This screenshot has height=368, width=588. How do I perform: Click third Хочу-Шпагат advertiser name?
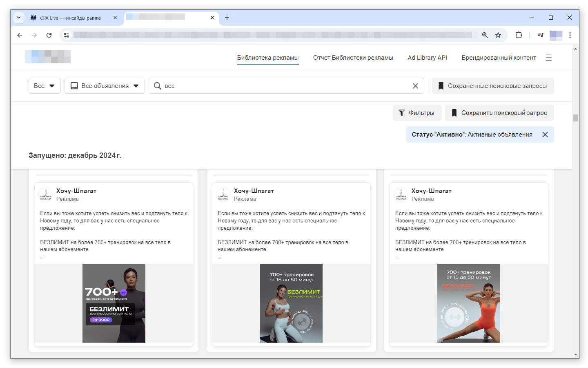pos(432,191)
